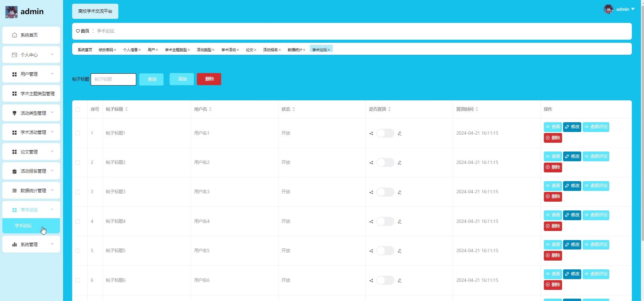The image size is (644, 301).
Task: Collapse the 学术论坛 menu chevron
Action: (x=52, y=209)
